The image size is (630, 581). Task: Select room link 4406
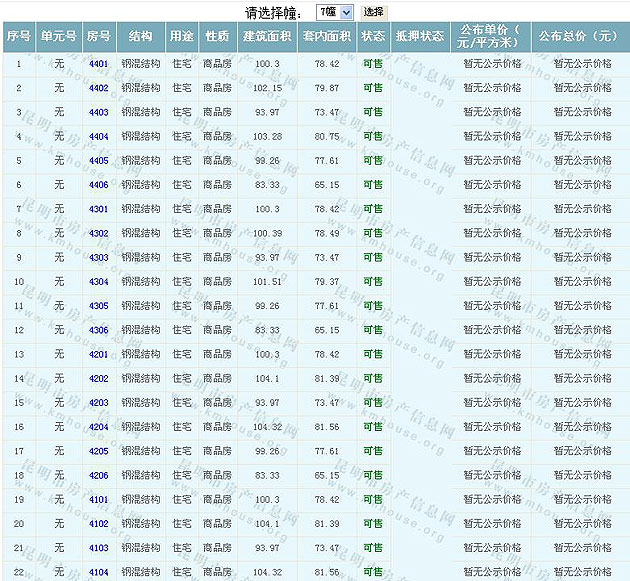[x=98, y=185]
